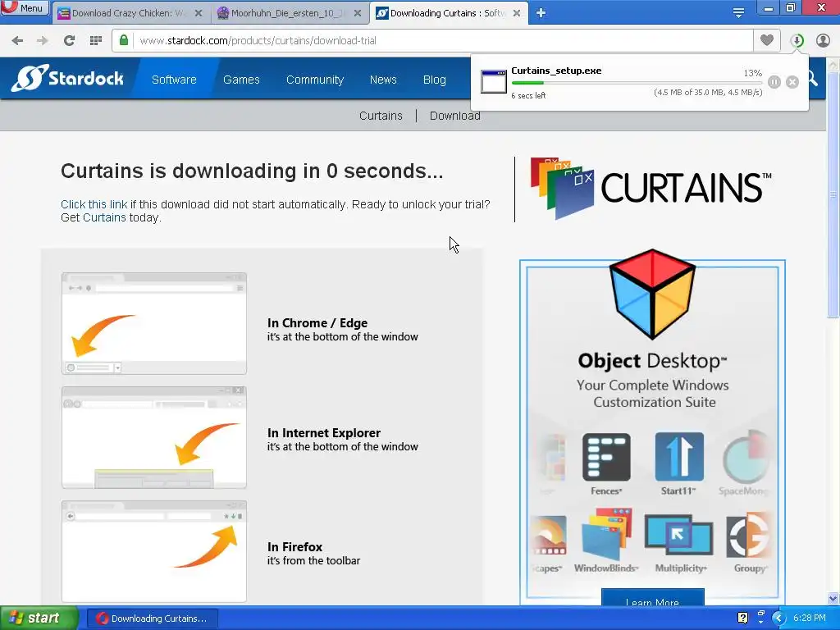
Task: Open the Windows start button
Action: (x=39, y=619)
